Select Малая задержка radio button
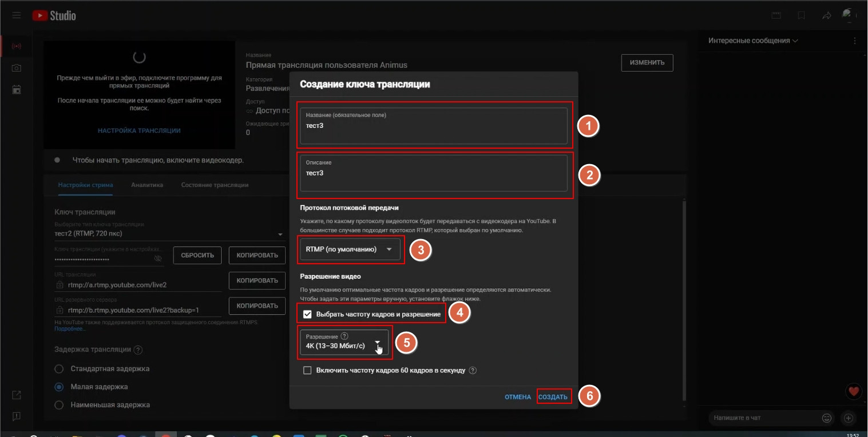This screenshot has width=868, height=437. [58, 387]
